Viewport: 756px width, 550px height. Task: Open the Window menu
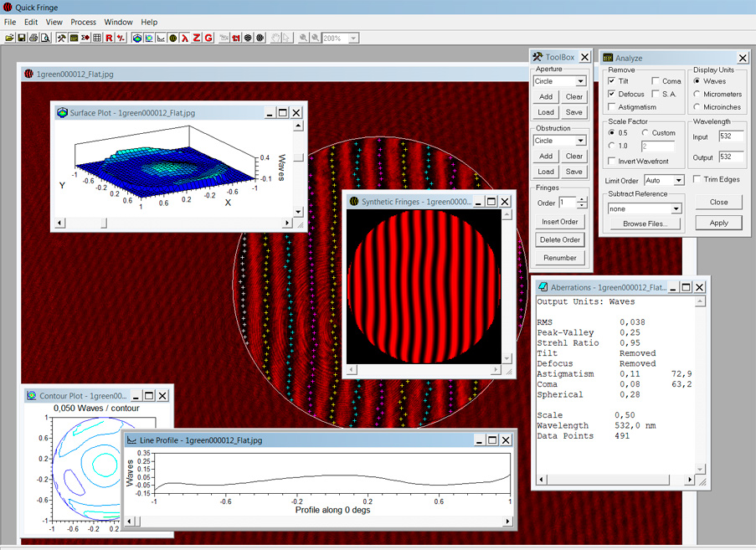coord(119,22)
